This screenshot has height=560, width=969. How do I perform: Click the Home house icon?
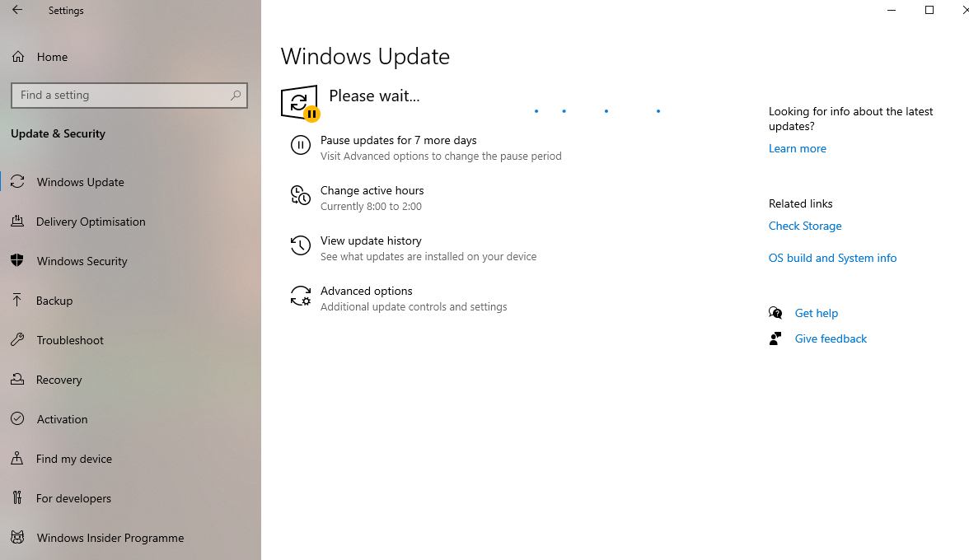click(x=18, y=57)
